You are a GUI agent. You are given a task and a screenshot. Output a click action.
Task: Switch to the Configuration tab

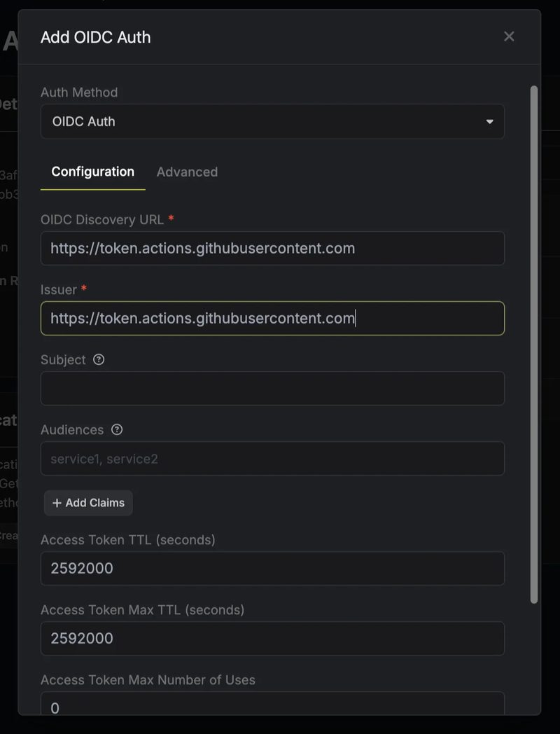tap(92, 172)
